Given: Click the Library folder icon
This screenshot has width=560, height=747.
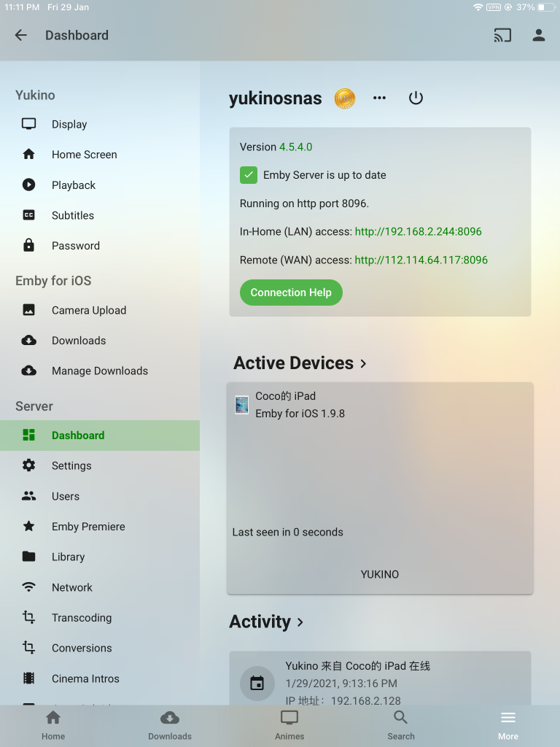Looking at the screenshot, I should 28,556.
